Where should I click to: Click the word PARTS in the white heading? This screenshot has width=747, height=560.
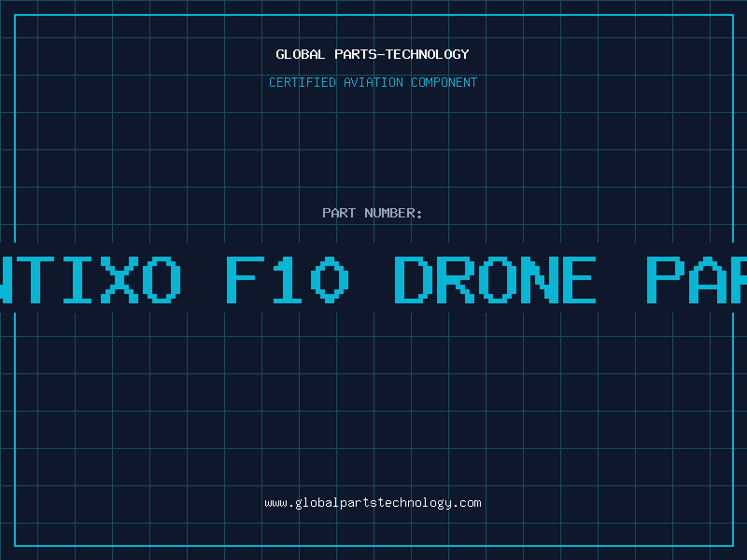click(356, 54)
